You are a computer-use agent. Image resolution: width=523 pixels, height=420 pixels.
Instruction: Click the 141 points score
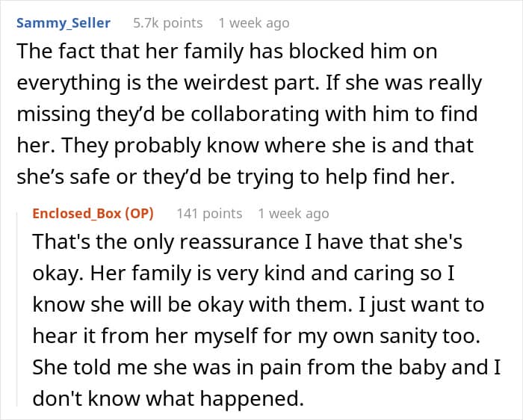tap(209, 214)
